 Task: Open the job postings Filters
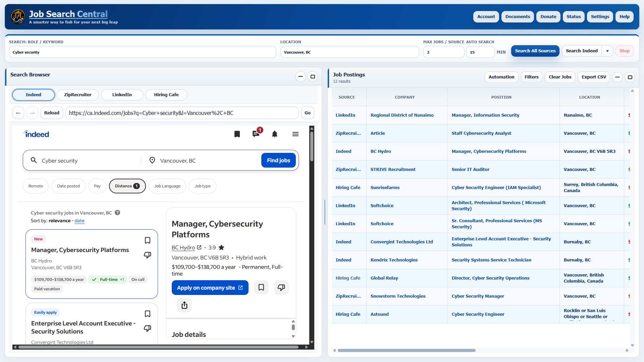(x=532, y=77)
